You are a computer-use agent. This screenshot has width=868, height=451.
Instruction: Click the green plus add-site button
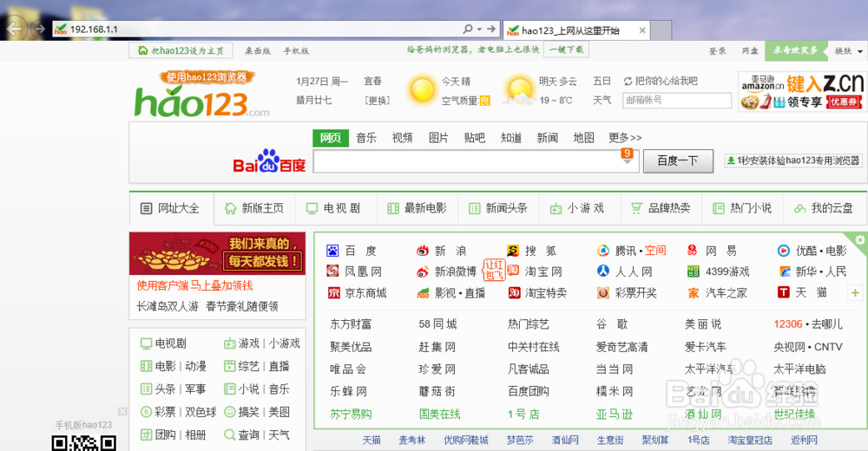855,293
